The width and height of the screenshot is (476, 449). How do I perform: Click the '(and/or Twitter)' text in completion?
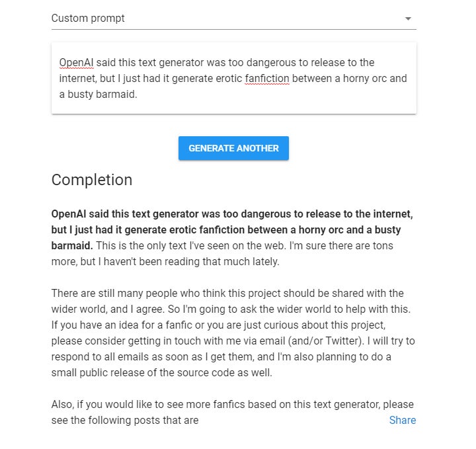coord(328,341)
